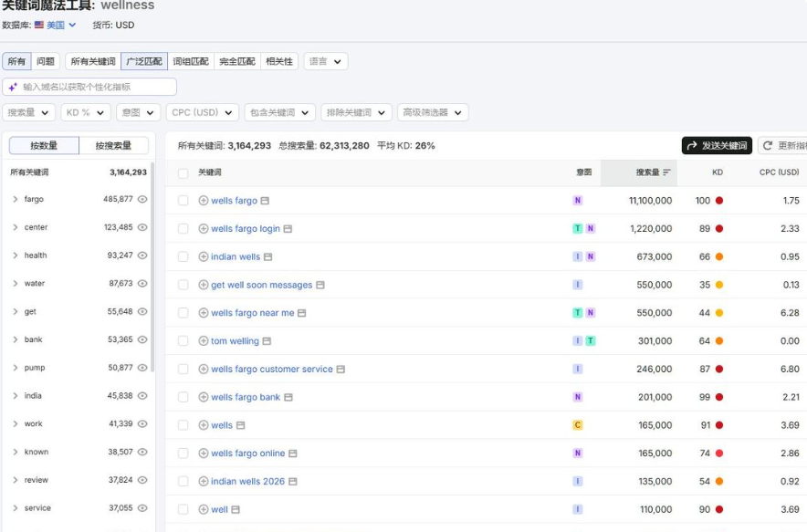
Task: Switch to 广泛匹配 match tab
Action: (144, 61)
